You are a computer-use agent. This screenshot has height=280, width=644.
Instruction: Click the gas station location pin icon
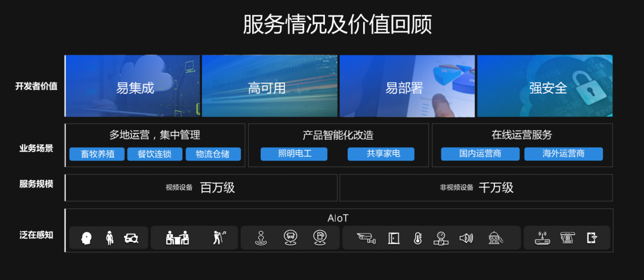[320, 237]
